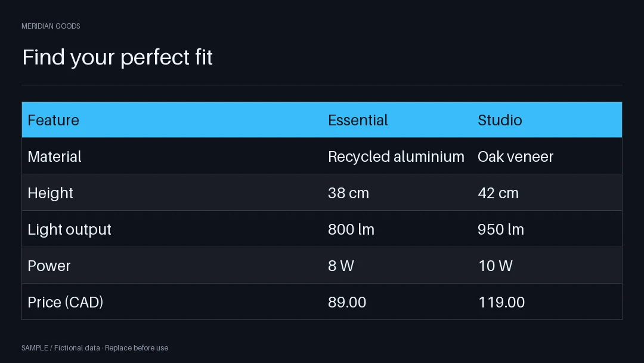644x363 pixels.
Task: Click the 10 W power value
Action: click(496, 266)
